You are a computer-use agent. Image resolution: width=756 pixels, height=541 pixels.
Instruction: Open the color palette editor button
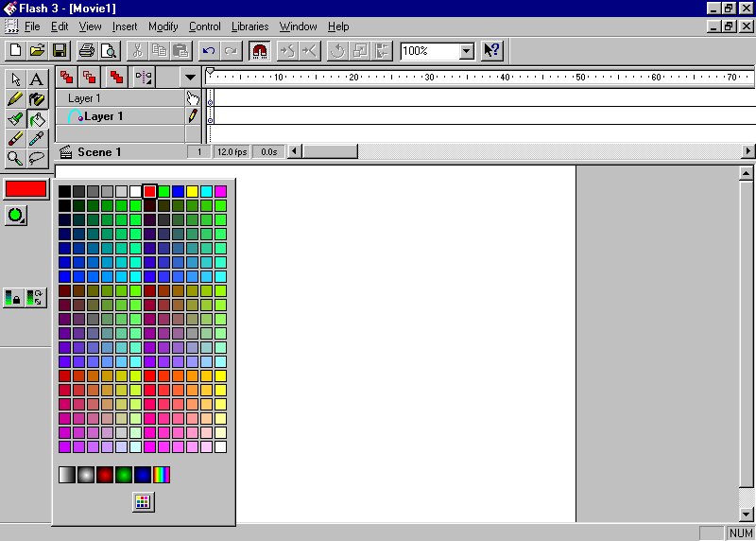[144, 502]
